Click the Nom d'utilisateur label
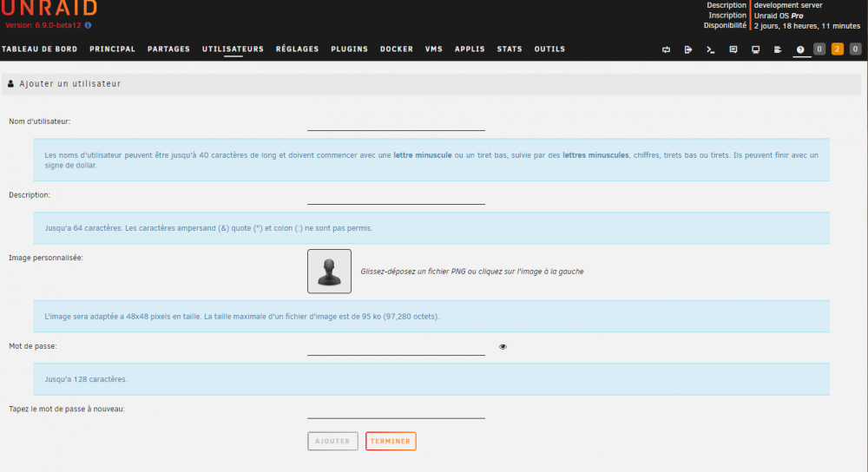Screen dimensions: 868x472 [39, 121]
